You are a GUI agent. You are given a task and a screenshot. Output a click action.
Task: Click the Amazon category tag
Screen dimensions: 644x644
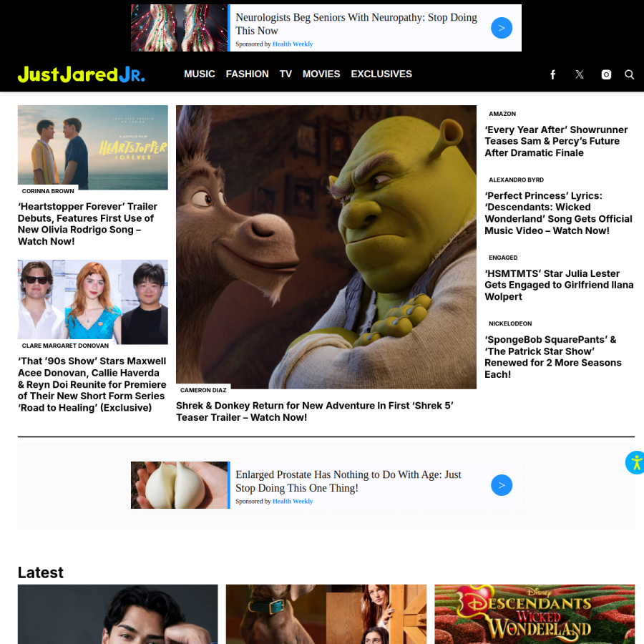[502, 114]
